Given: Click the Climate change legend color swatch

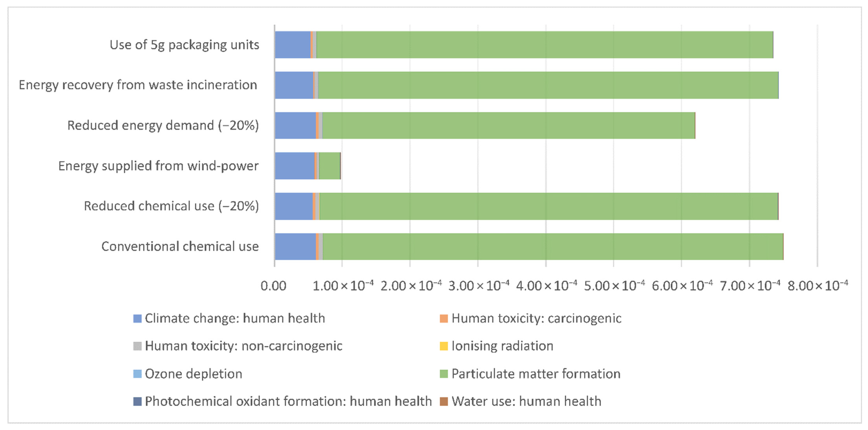Looking at the screenshot, I should click(137, 319).
